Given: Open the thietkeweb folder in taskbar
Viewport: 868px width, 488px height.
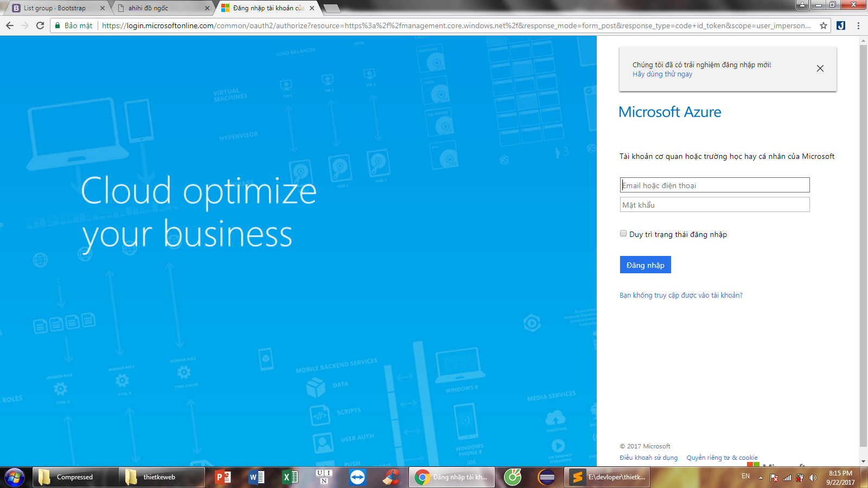Looking at the screenshot, I should [x=162, y=477].
